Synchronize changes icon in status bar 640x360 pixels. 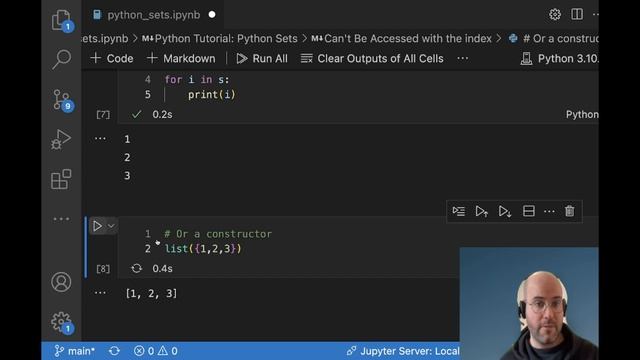point(114,351)
